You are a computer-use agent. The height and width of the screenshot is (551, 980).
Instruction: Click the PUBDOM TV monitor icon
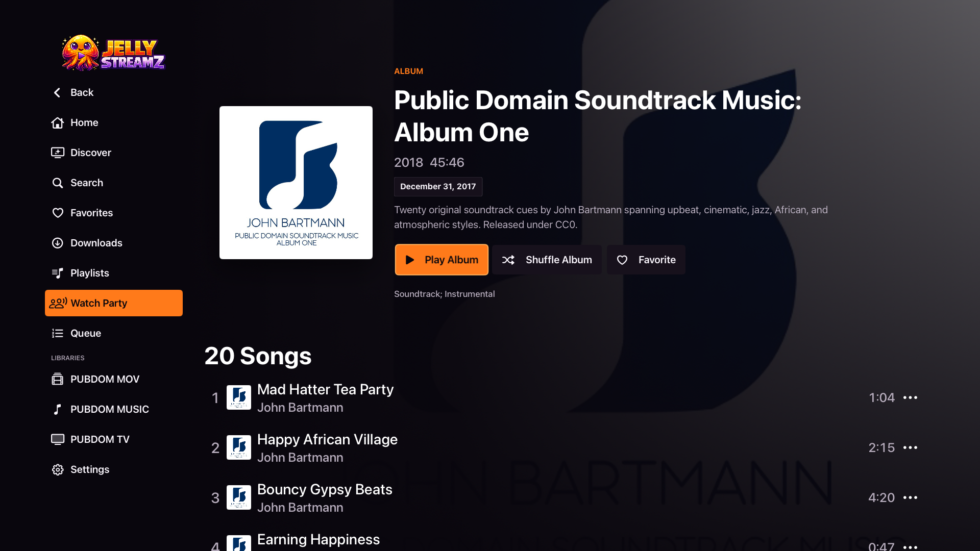click(58, 439)
